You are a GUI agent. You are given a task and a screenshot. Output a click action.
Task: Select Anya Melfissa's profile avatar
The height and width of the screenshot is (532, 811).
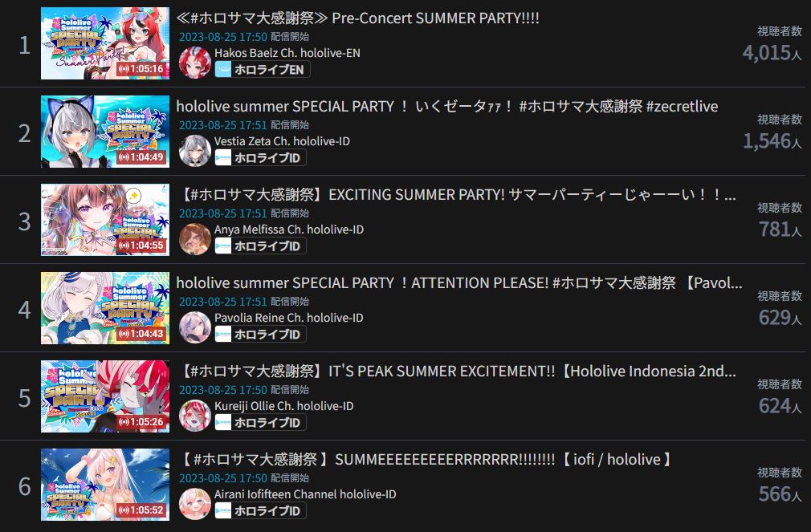195,239
